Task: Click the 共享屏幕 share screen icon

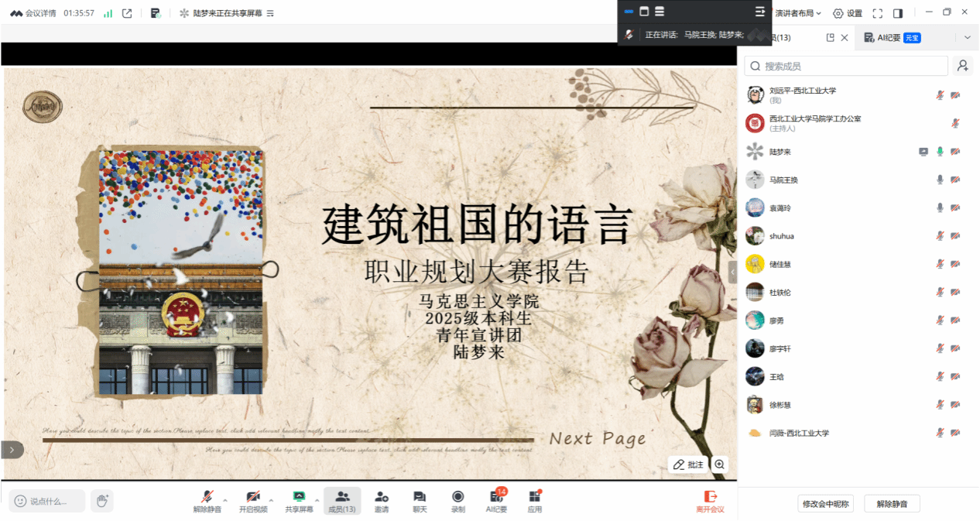Action: [299, 500]
